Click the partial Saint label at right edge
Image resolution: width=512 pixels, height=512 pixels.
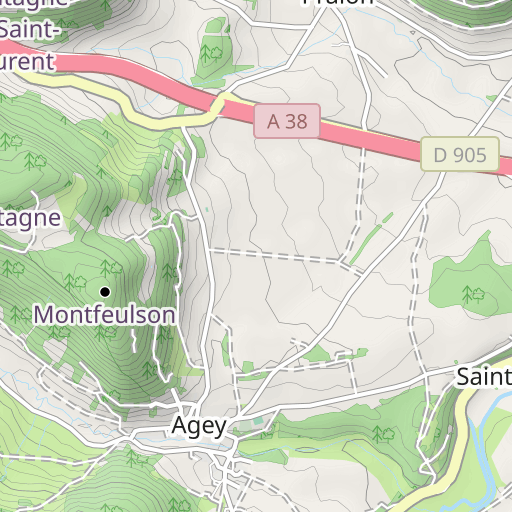[x=484, y=377]
